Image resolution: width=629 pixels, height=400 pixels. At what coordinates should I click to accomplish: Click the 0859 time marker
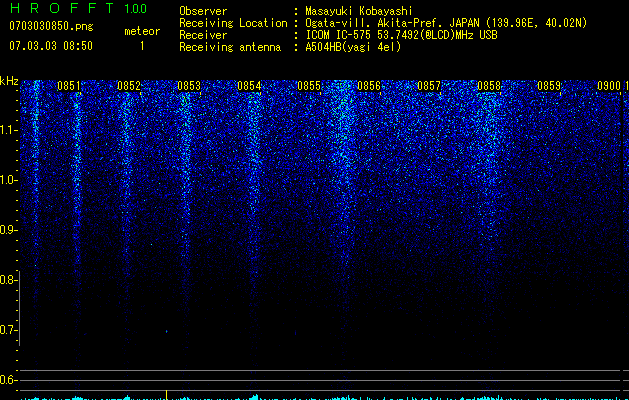[x=549, y=86]
